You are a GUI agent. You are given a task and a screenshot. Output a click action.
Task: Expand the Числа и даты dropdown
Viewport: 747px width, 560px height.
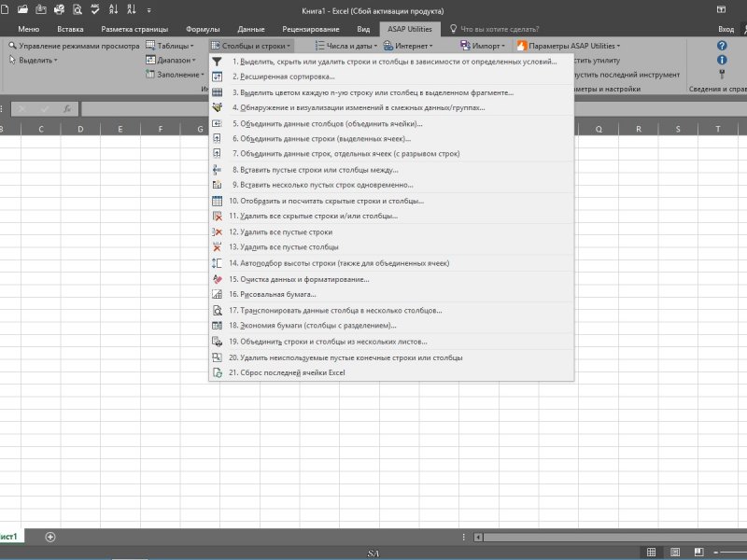coord(346,46)
